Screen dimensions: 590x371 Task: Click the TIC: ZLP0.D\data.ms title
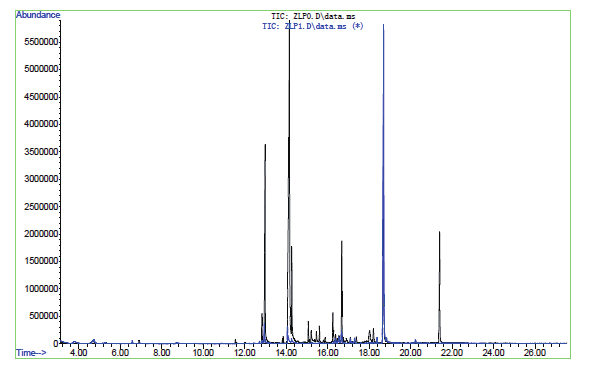pyautogui.click(x=313, y=16)
